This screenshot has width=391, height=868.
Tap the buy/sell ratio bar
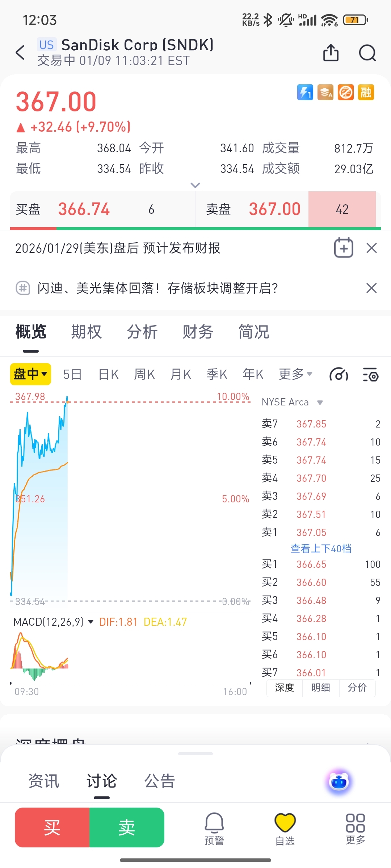tap(195, 228)
